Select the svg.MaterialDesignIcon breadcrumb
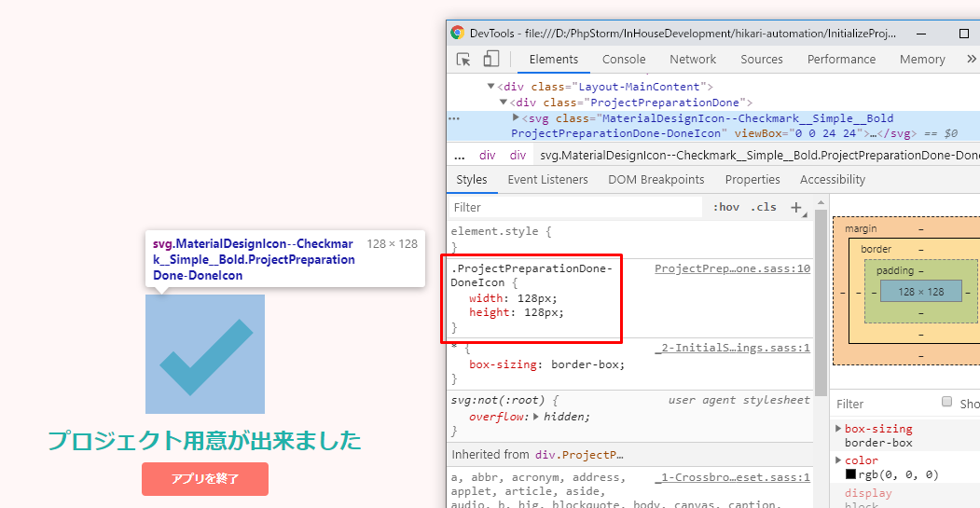Image resolution: width=980 pixels, height=508 pixels. (759, 156)
